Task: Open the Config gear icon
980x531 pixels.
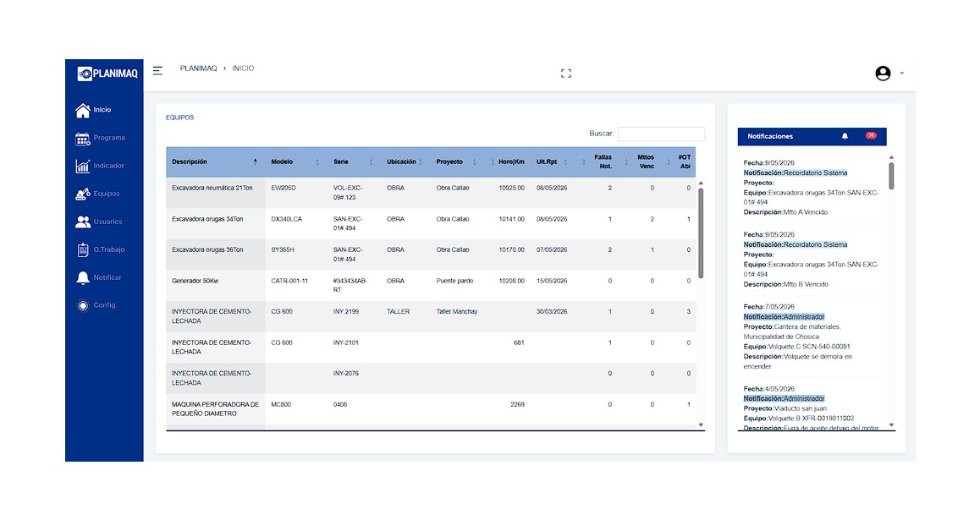Action: point(82,305)
